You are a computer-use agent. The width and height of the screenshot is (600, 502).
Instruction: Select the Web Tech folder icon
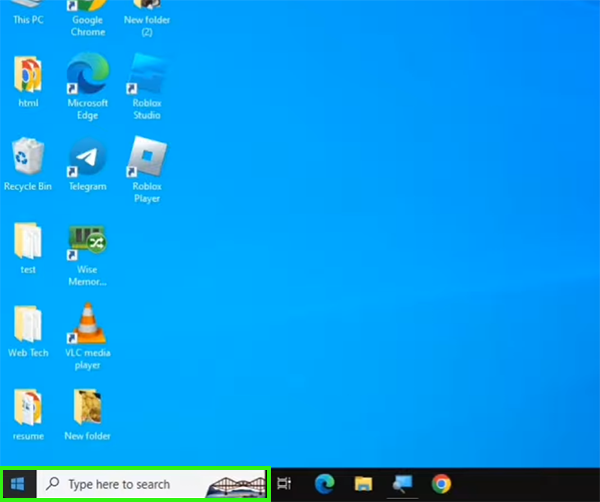click(x=28, y=332)
